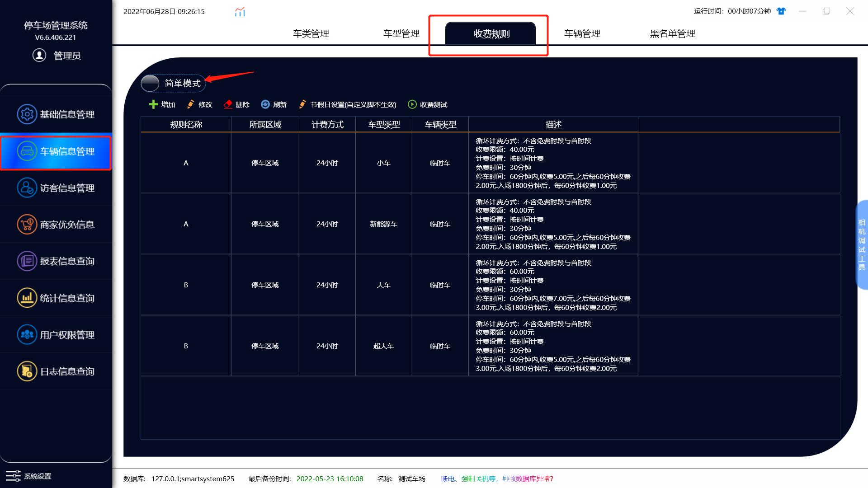Click 刷新 to refresh the list
The width and height of the screenshot is (868, 488).
[274, 104]
